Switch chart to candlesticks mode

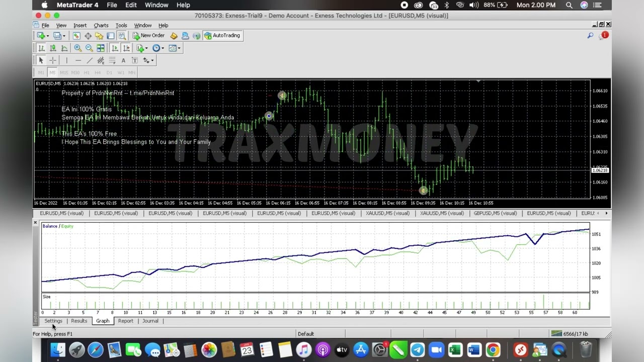(53, 48)
